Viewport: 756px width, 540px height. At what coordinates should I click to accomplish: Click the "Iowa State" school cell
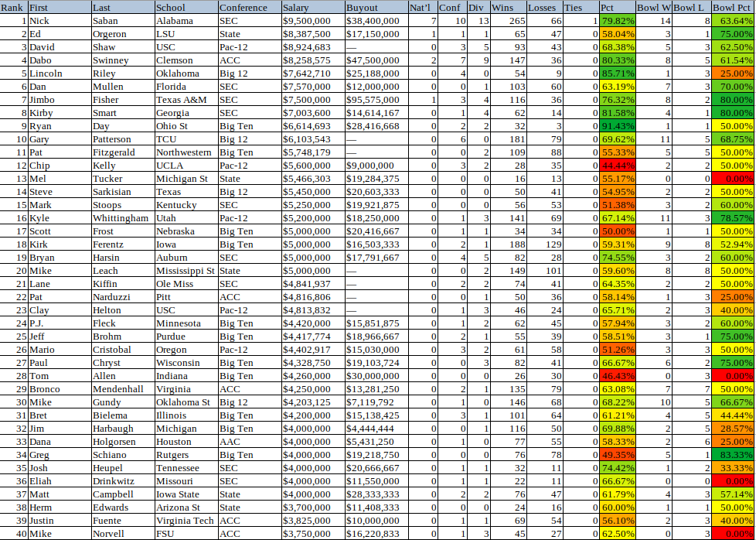coord(186,494)
